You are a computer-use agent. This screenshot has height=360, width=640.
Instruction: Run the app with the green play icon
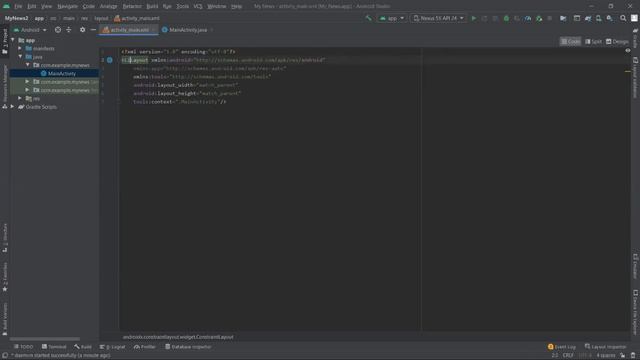coord(473,18)
